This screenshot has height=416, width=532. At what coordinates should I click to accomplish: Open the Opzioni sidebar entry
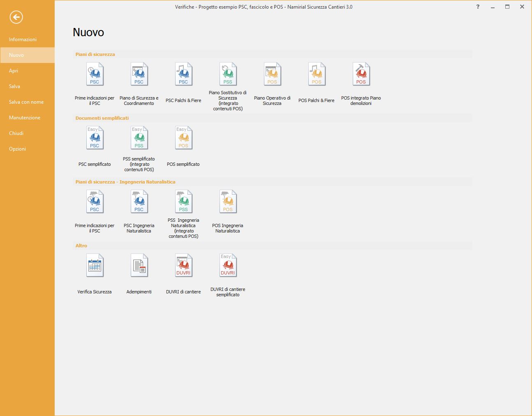[x=17, y=149]
